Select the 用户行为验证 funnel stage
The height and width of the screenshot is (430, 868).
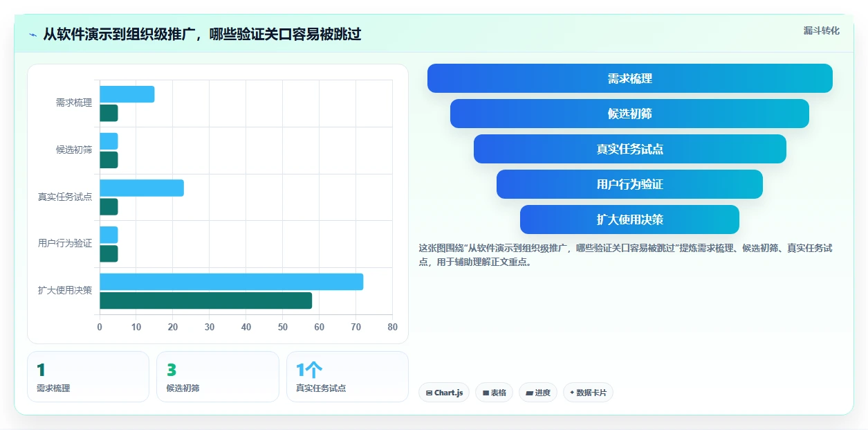pyautogui.click(x=630, y=184)
